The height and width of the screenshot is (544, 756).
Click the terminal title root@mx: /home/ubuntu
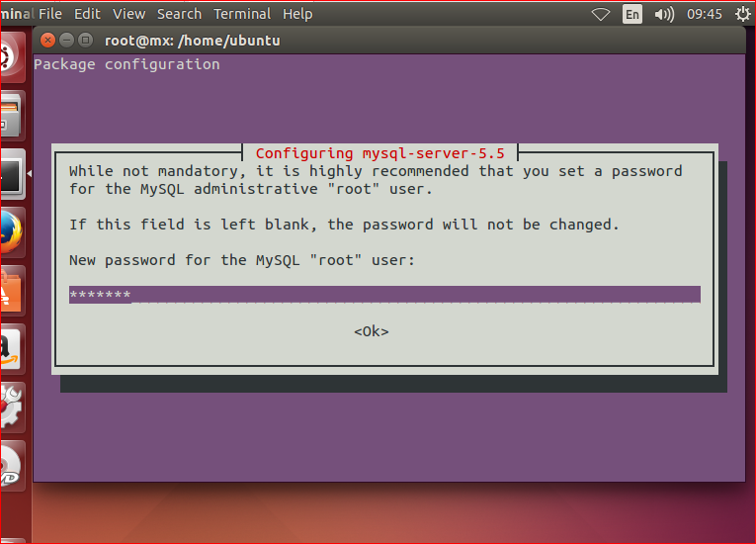[193, 41]
